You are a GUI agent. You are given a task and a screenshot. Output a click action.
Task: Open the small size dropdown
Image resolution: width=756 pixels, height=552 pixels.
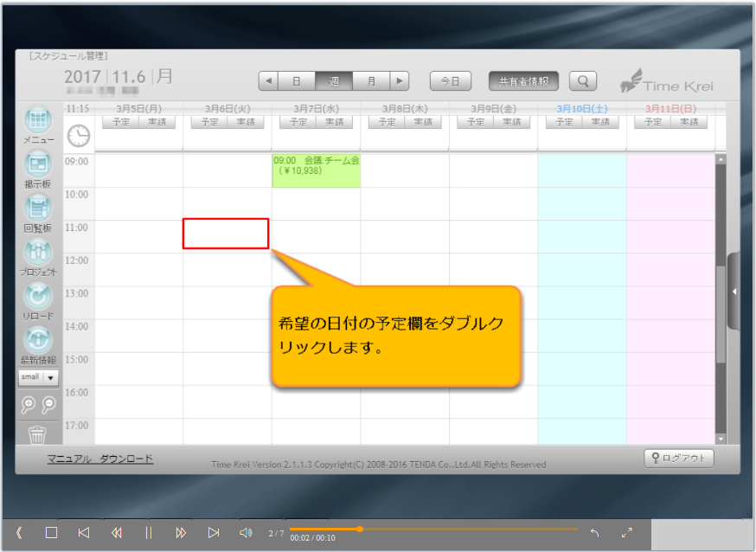(x=38, y=377)
